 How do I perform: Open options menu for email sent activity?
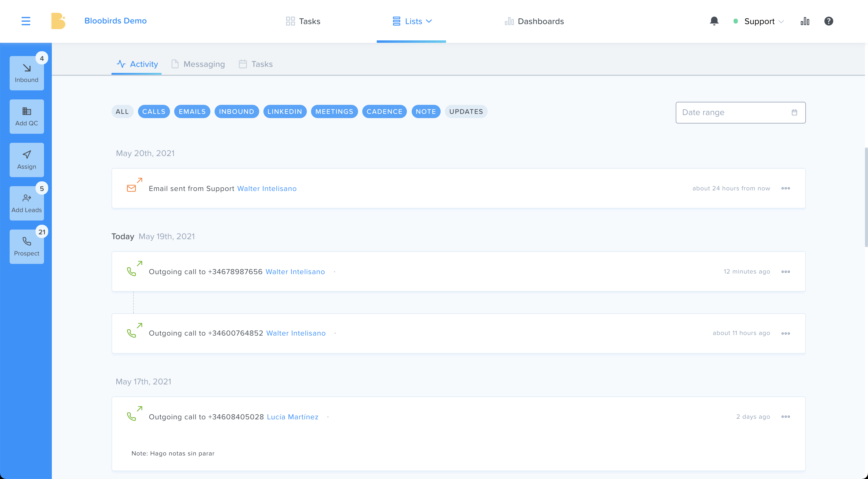[785, 188]
